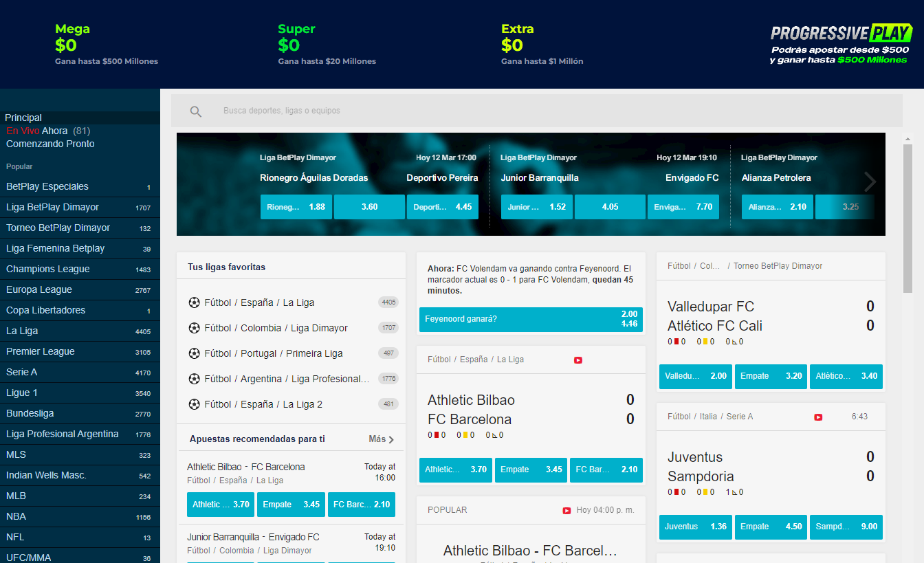Bet Athletic 3.70 on live La Liga card
924x563 pixels.
(456, 470)
